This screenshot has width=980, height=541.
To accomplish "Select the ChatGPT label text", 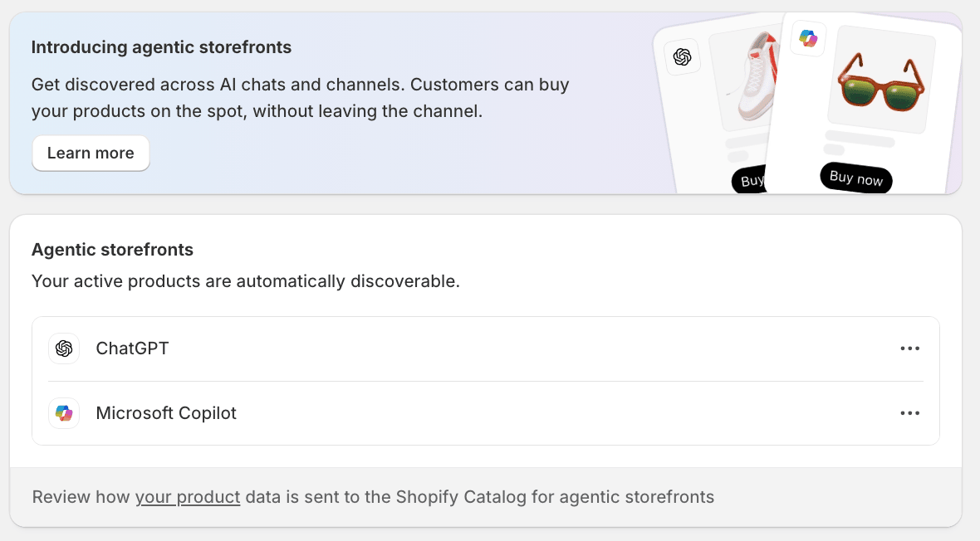I will pyautogui.click(x=133, y=348).
